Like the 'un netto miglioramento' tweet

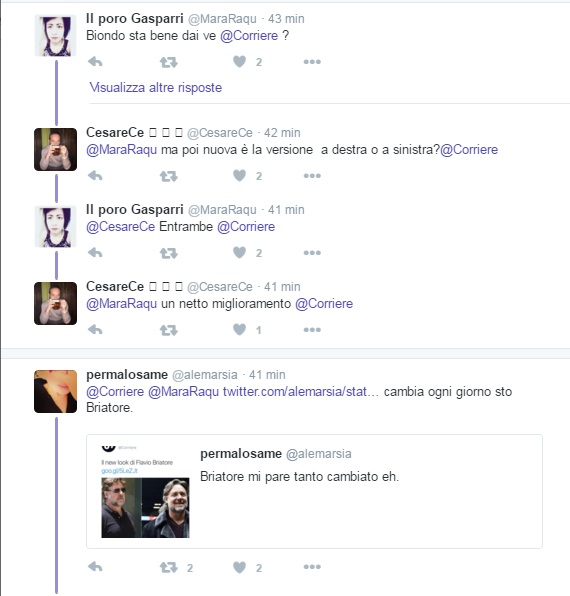pyautogui.click(x=239, y=330)
